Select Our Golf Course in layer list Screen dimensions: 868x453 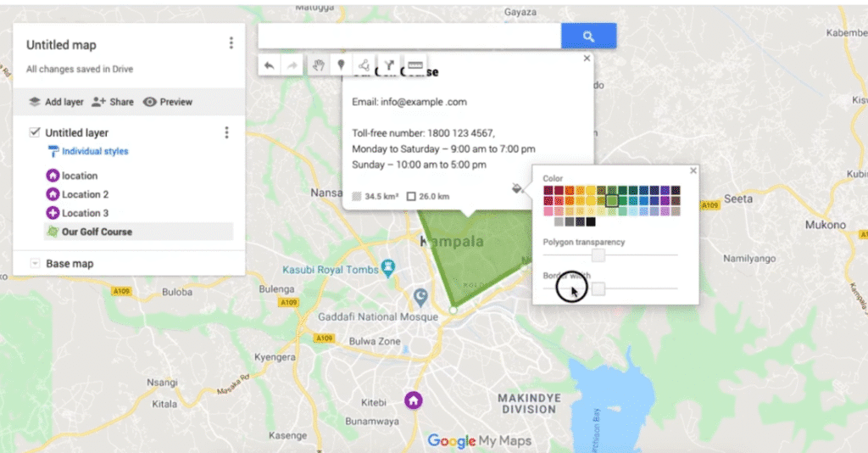point(97,232)
